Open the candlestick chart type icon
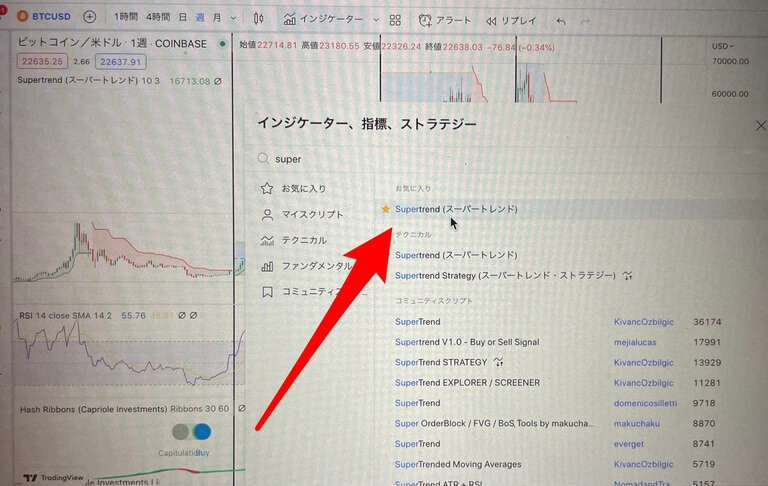This screenshot has height=486, width=768. tap(259, 19)
